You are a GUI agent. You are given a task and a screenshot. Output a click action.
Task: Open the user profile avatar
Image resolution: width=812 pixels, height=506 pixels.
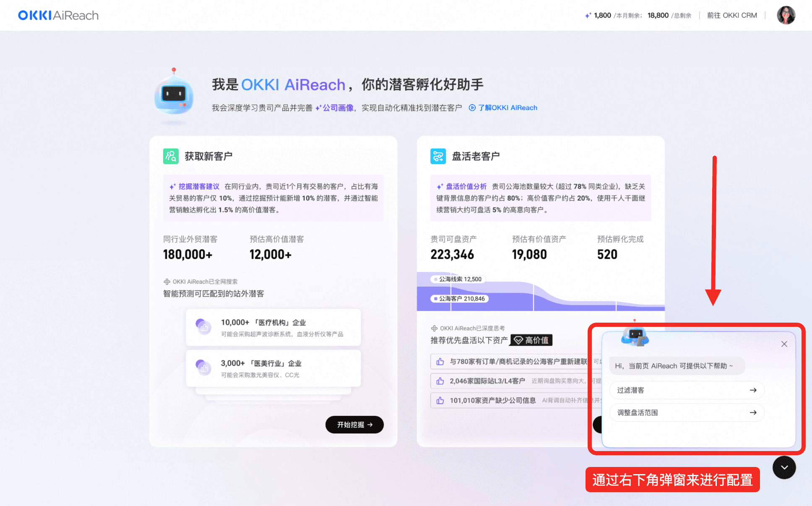click(x=786, y=16)
